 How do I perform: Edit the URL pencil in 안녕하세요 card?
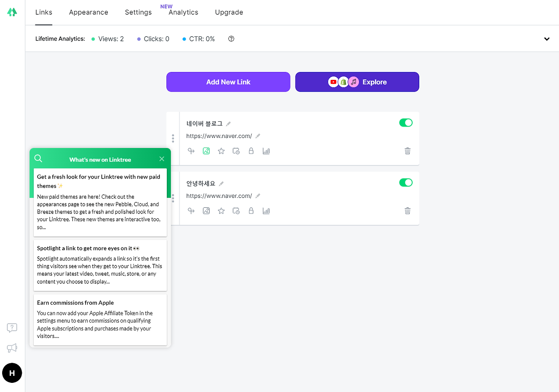point(258,196)
